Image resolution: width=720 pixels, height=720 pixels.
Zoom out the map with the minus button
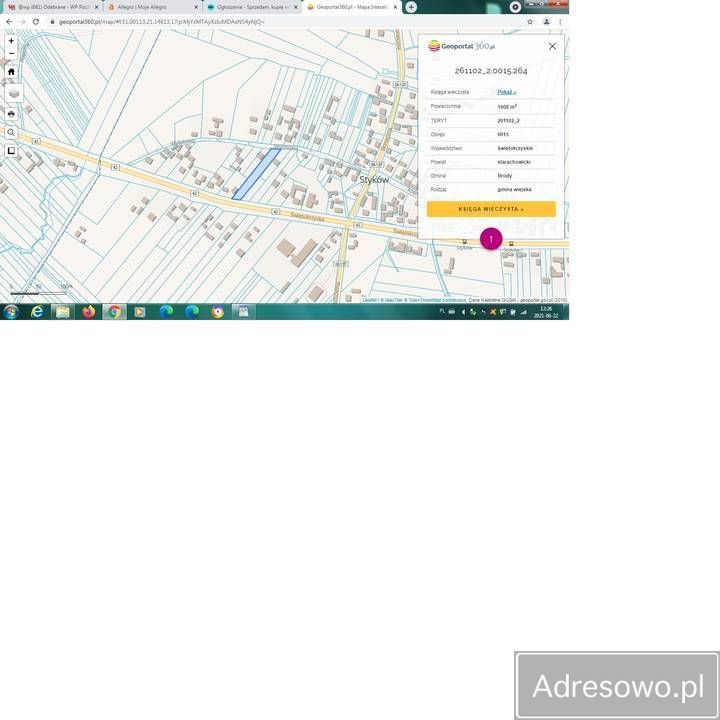click(x=11, y=53)
